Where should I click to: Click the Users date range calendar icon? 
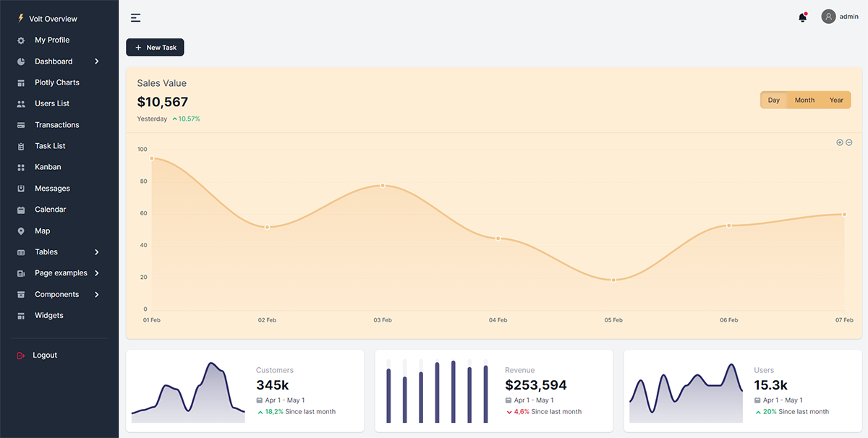[x=757, y=400]
